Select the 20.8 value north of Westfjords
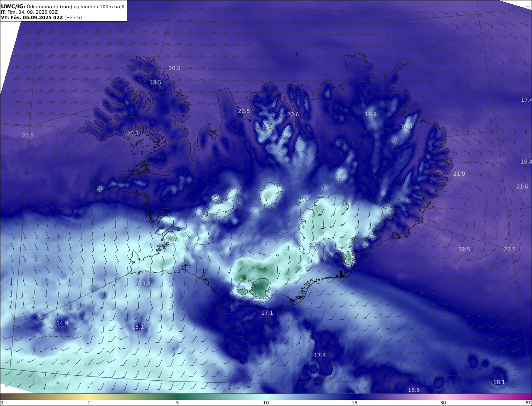The image size is (532, 406). 175,68
